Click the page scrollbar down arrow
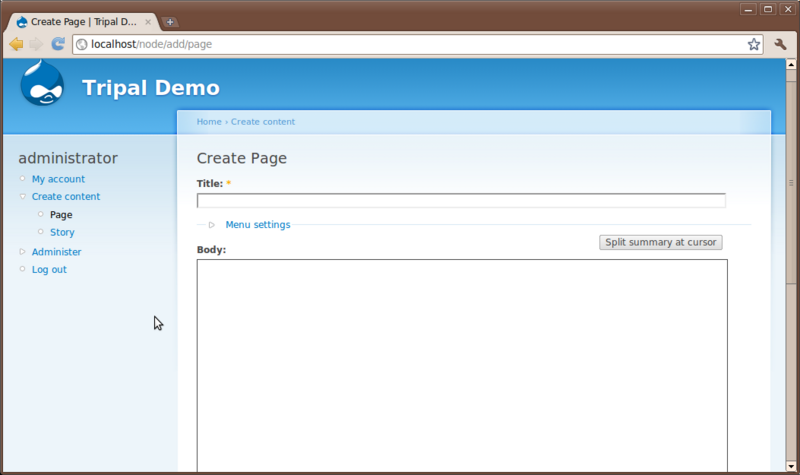 point(791,466)
